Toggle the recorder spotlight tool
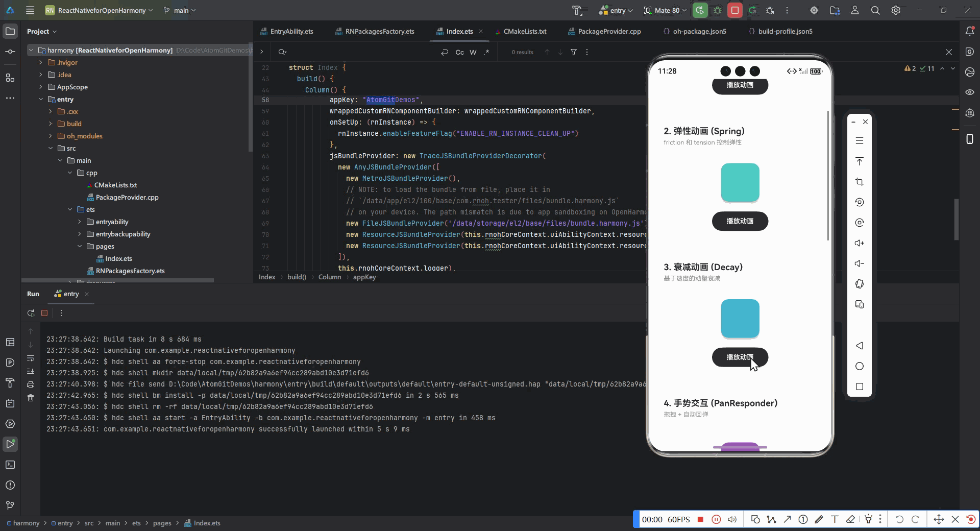This screenshot has height=531, width=980. (868, 519)
